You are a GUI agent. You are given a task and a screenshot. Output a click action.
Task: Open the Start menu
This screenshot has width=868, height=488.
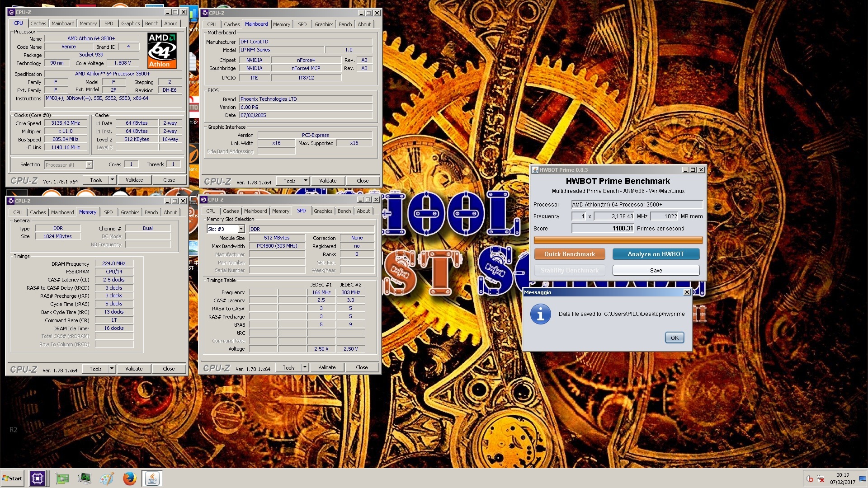tap(12, 479)
